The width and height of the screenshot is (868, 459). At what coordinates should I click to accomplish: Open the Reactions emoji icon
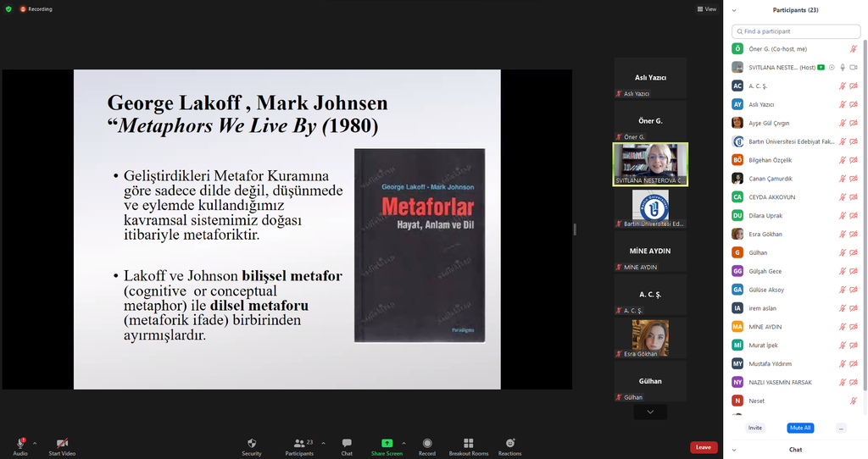point(509,443)
